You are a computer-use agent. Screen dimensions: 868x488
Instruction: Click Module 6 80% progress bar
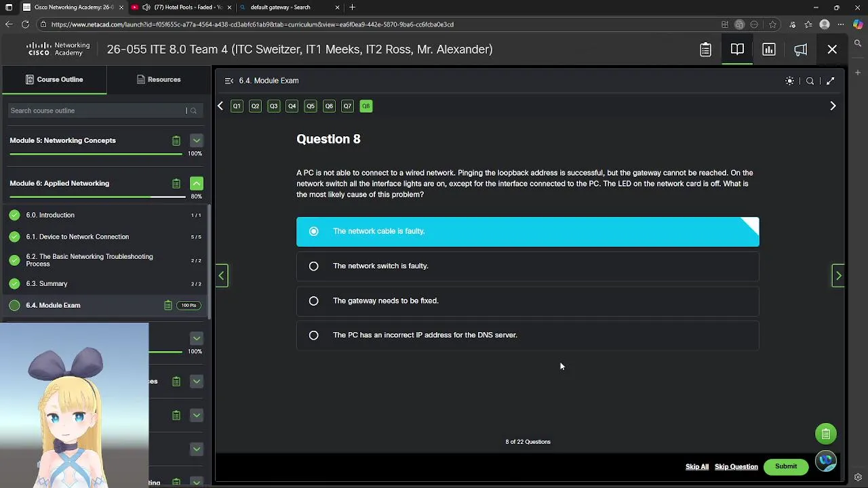pyautogui.click(x=98, y=197)
